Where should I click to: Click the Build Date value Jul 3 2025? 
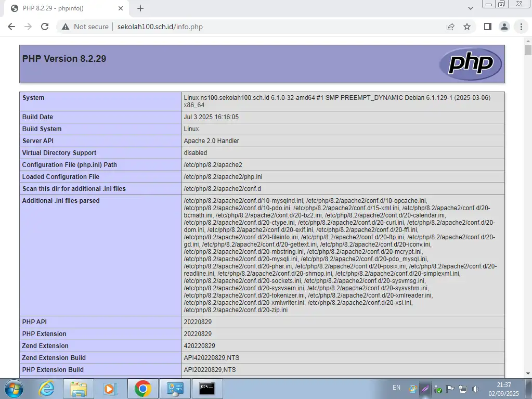pyautogui.click(x=211, y=117)
